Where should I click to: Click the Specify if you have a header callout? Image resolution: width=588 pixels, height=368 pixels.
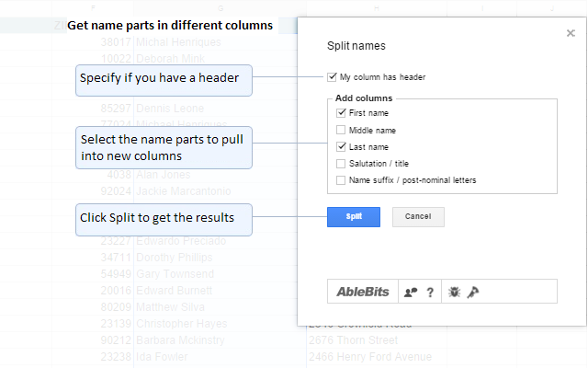coord(164,80)
